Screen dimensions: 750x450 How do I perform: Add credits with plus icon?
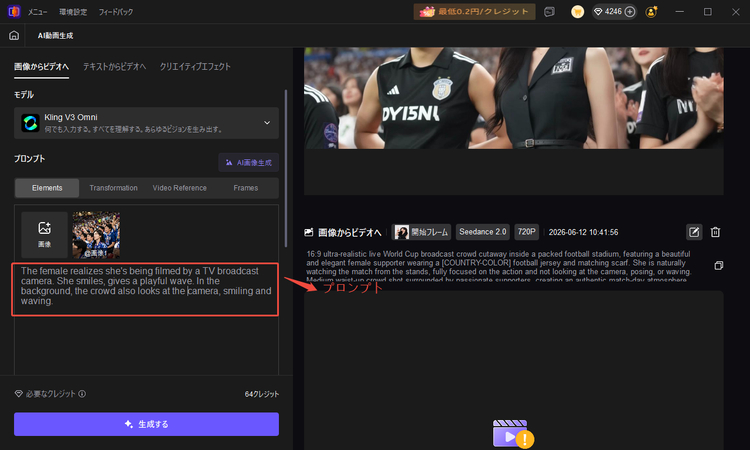[630, 11]
